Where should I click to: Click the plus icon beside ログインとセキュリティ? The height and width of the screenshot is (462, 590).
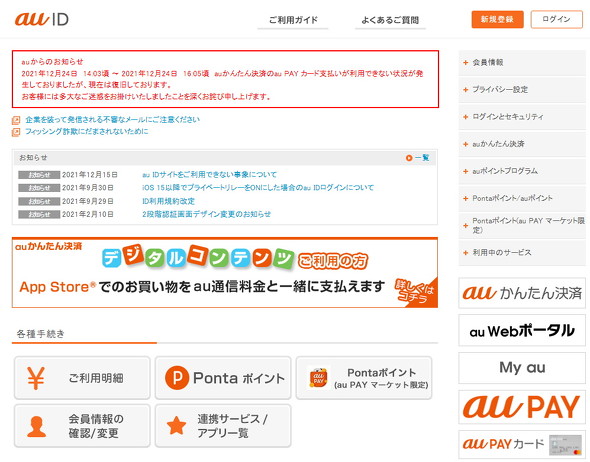coord(465,117)
